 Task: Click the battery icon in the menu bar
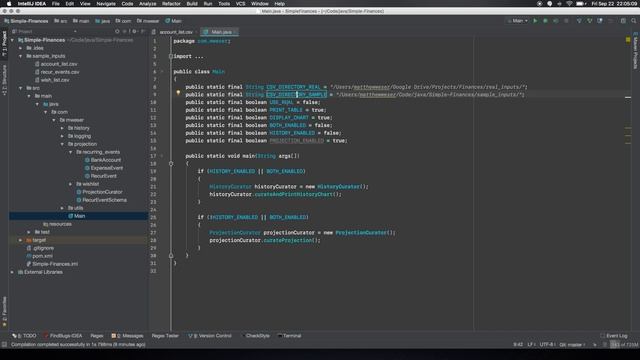(x=580, y=4)
